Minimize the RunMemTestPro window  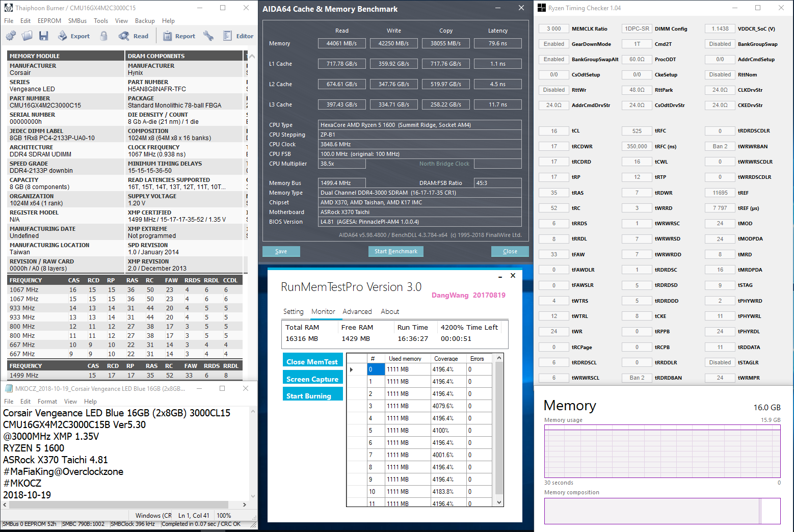tap(500, 276)
